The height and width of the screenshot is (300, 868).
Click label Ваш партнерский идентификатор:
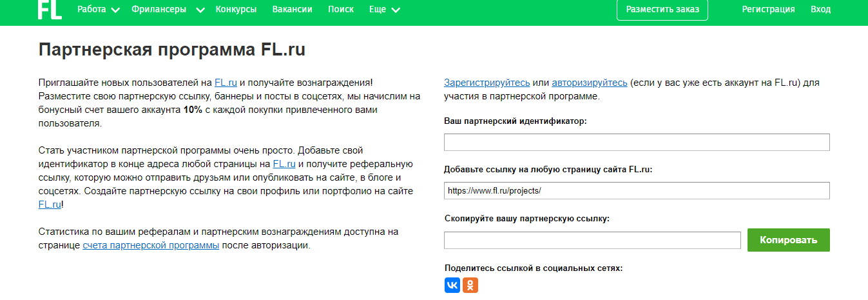[x=516, y=121]
